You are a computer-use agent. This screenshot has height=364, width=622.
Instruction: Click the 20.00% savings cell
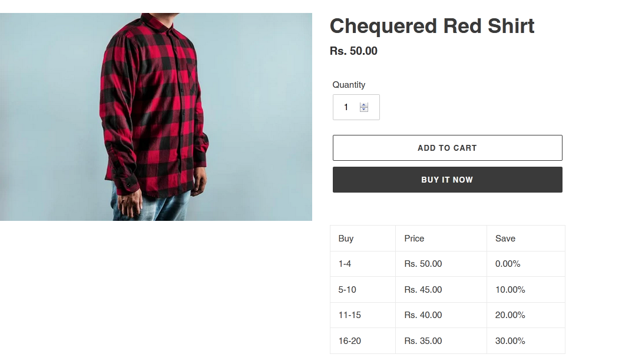pyautogui.click(x=510, y=315)
